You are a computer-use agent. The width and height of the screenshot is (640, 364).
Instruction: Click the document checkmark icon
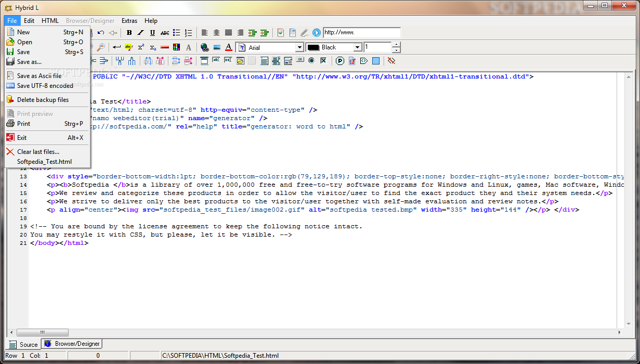[x=352, y=61]
